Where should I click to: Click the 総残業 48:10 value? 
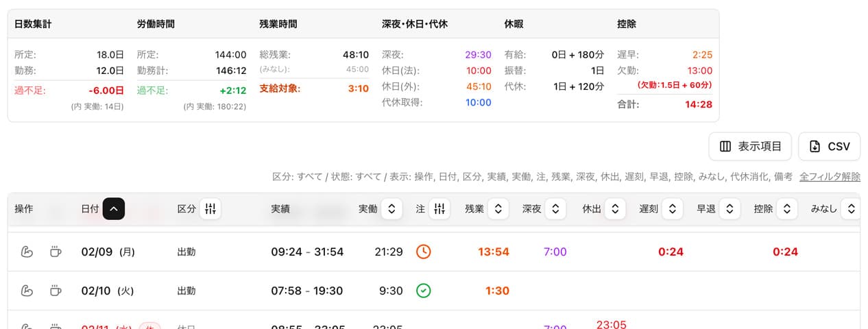(x=356, y=54)
